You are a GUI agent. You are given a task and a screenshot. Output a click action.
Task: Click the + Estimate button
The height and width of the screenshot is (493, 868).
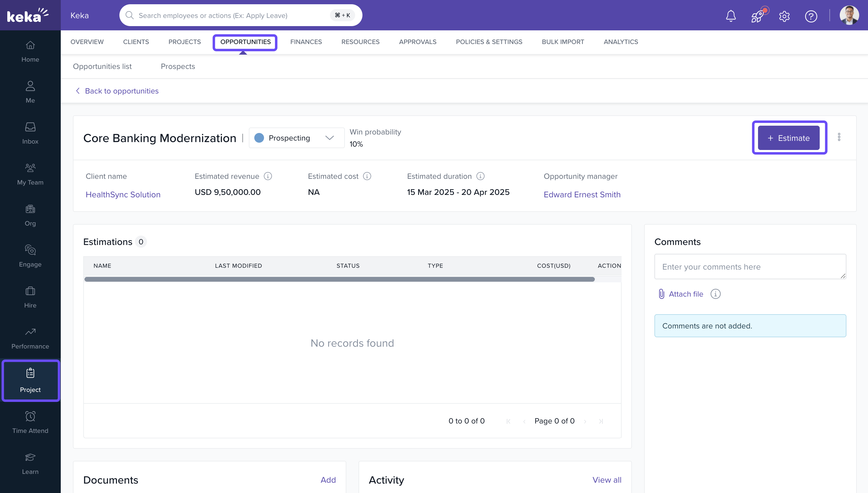(x=788, y=138)
